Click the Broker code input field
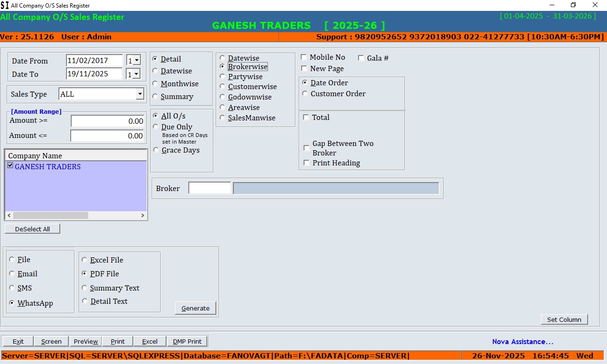 [x=210, y=188]
